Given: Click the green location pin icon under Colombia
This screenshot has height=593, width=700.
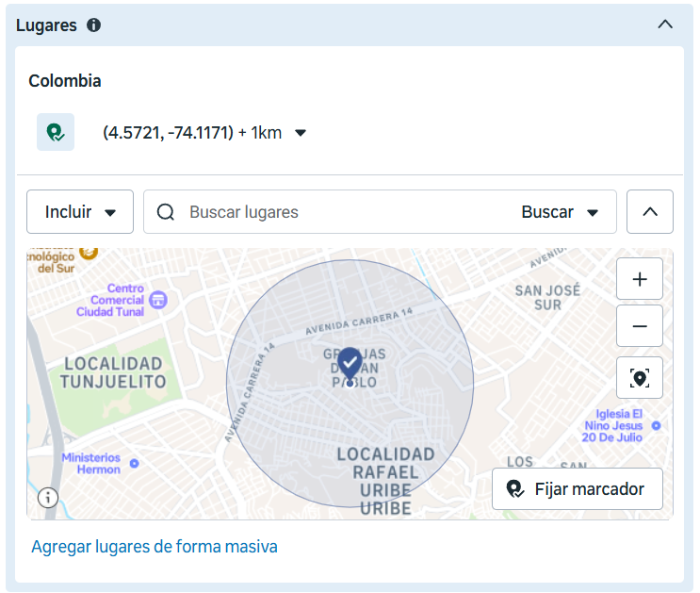Looking at the screenshot, I should point(56,133).
